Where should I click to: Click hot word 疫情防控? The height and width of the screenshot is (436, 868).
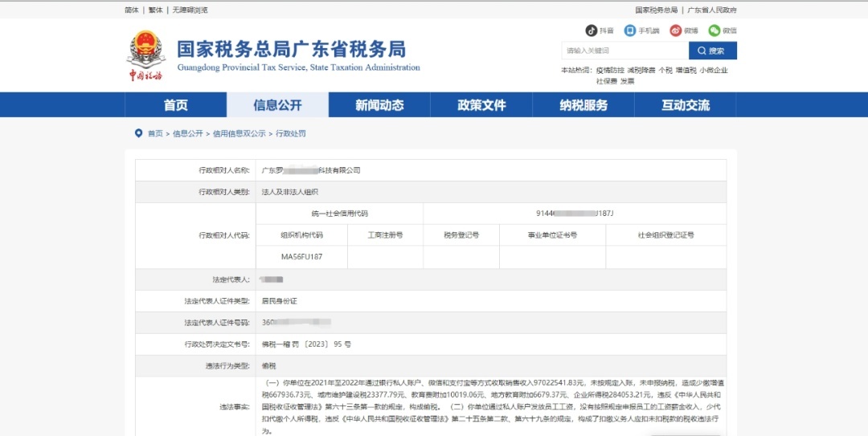click(610, 71)
